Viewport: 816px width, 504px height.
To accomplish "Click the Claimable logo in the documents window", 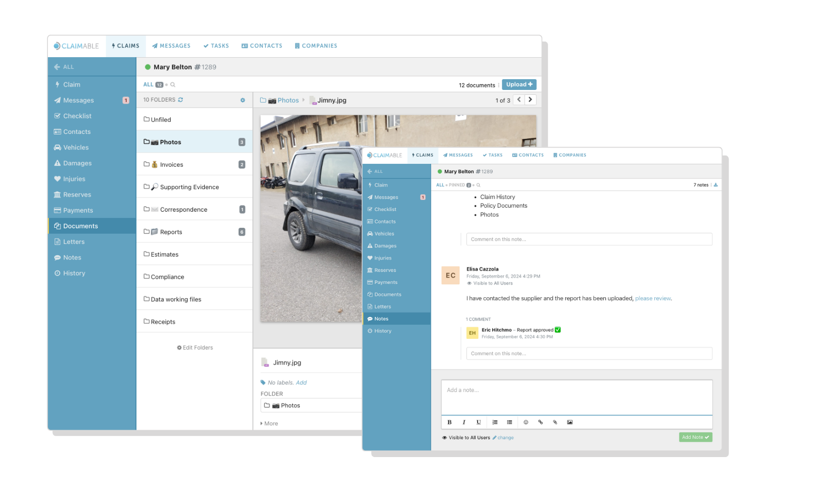I will coord(76,46).
